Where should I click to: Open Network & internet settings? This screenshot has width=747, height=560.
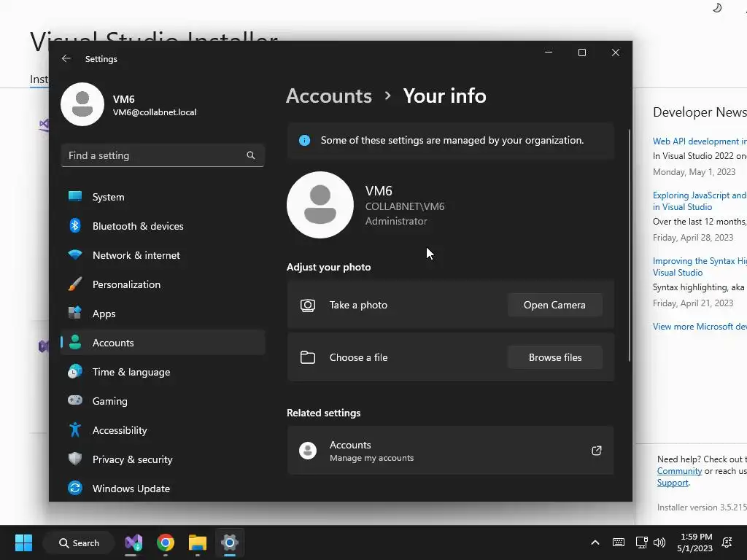[x=163, y=255]
